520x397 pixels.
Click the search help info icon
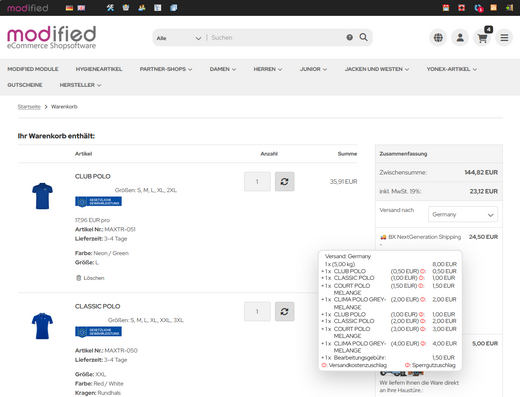click(349, 37)
